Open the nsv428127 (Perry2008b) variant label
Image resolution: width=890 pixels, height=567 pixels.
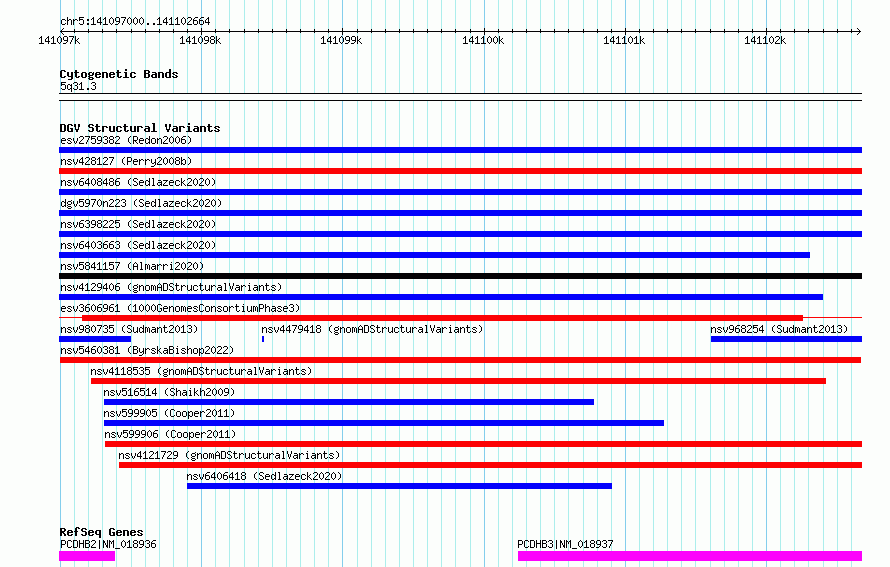[126, 161]
